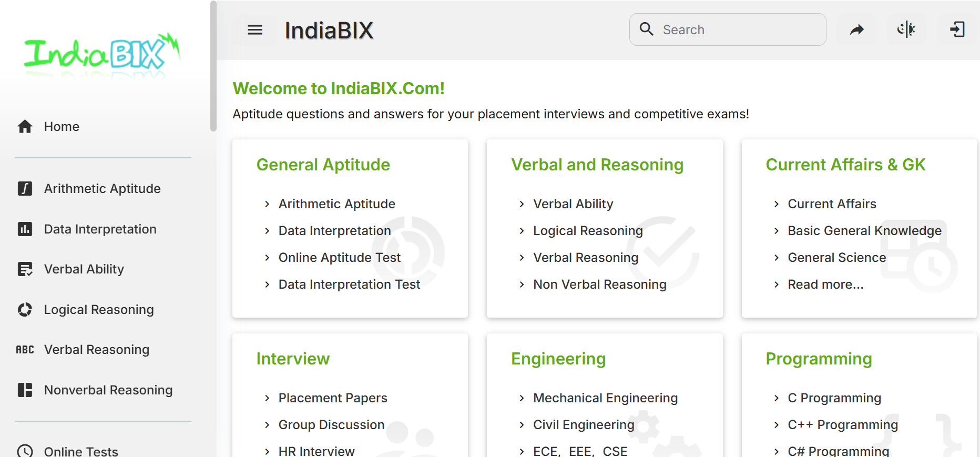Screen dimensions: 980x457
Task: Click the hamburger menu icon
Action: pos(255,30)
